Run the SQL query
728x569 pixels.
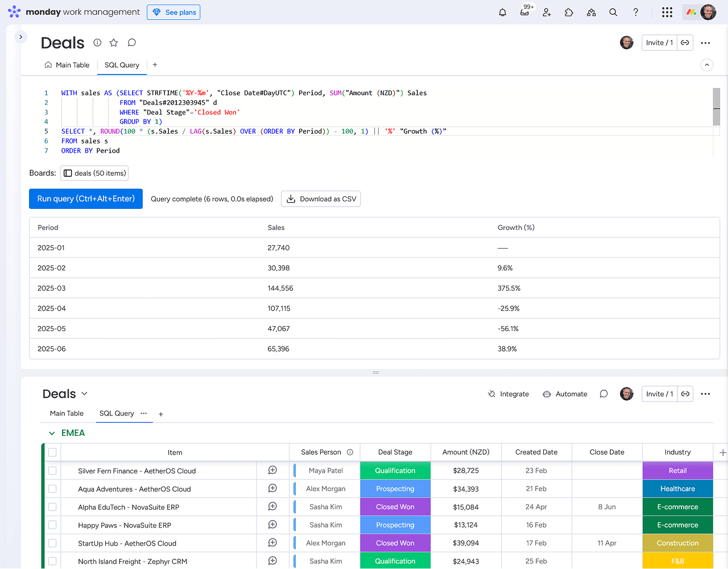[85, 199]
